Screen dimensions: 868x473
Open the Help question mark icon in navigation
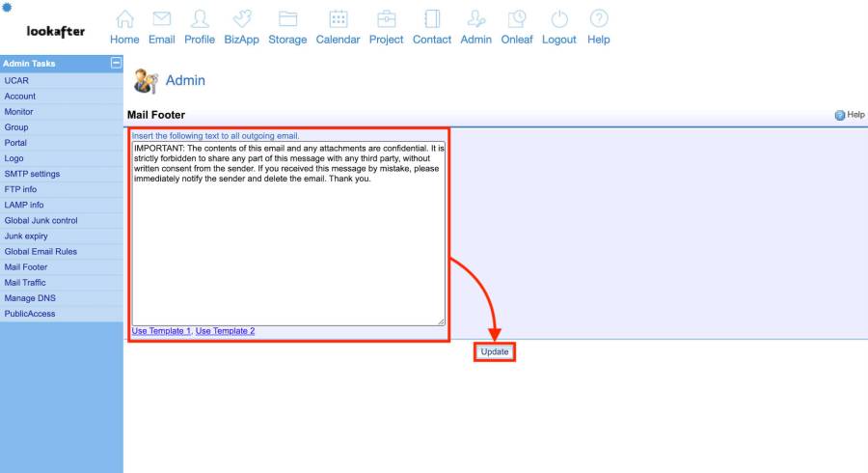click(599, 19)
